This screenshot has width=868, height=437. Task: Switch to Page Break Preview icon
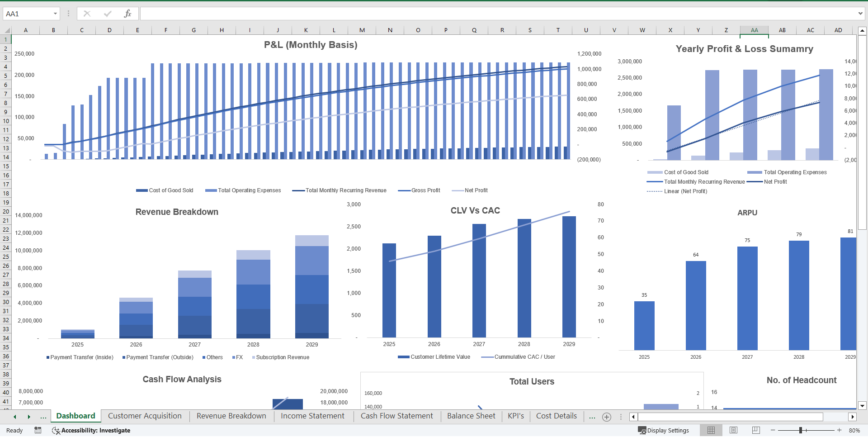(x=755, y=430)
